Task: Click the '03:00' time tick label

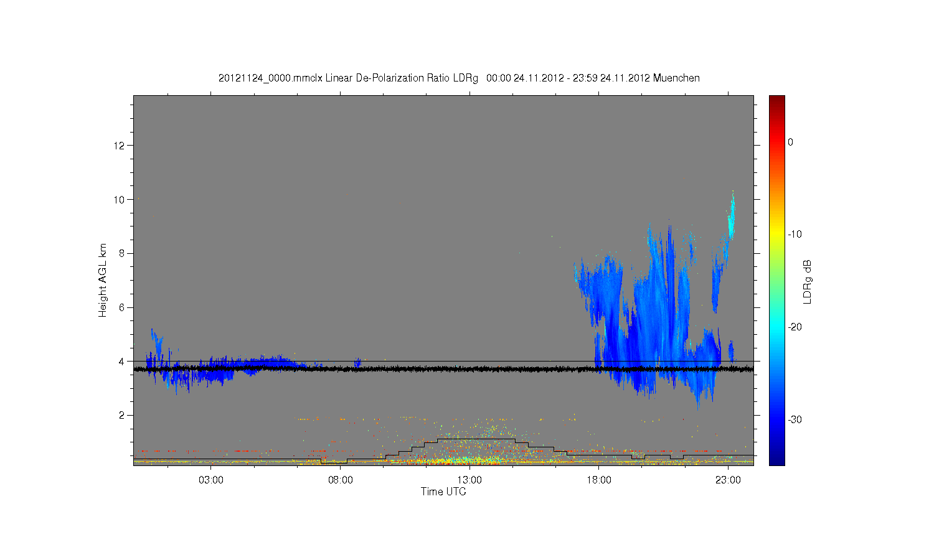Action: coord(211,480)
